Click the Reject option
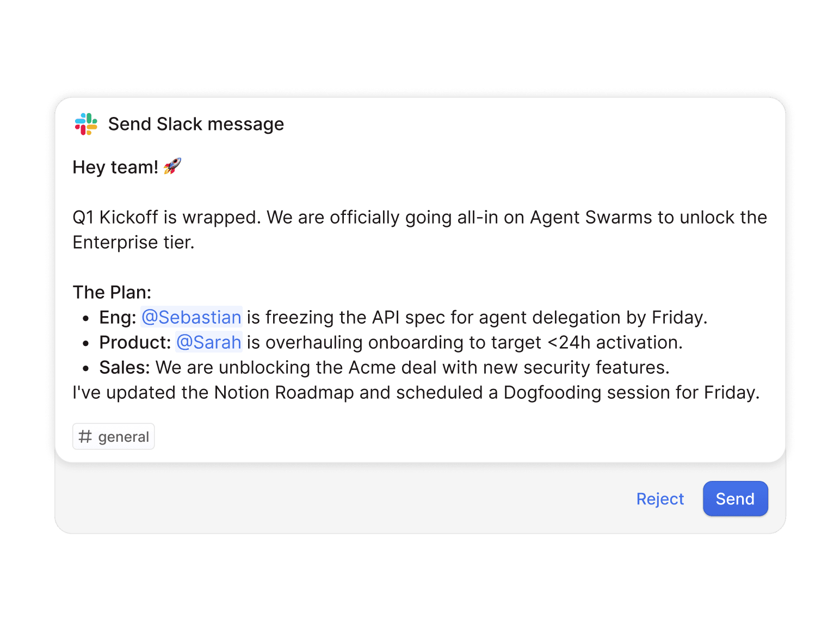The width and height of the screenshot is (840, 630). 660,498
